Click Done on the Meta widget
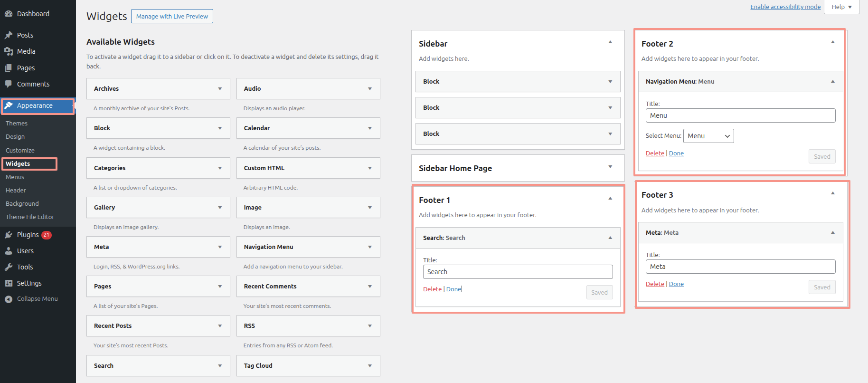This screenshot has width=868, height=383. click(x=676, y=284)
